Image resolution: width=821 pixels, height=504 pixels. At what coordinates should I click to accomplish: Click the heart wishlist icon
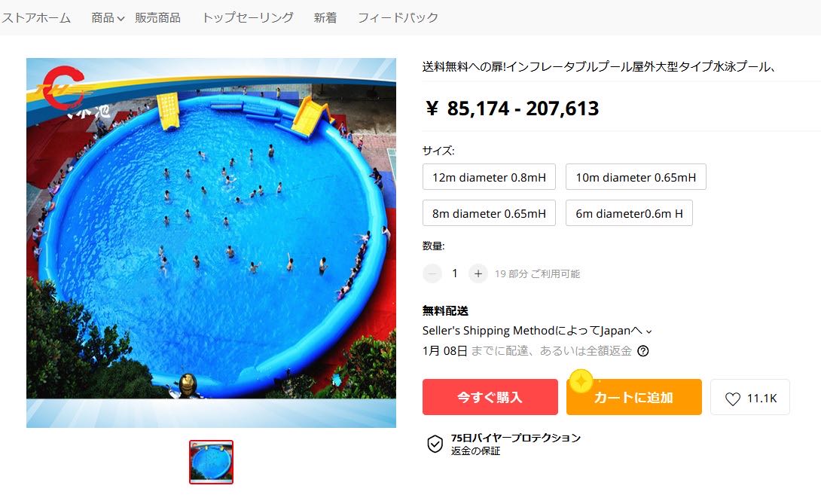733,399
